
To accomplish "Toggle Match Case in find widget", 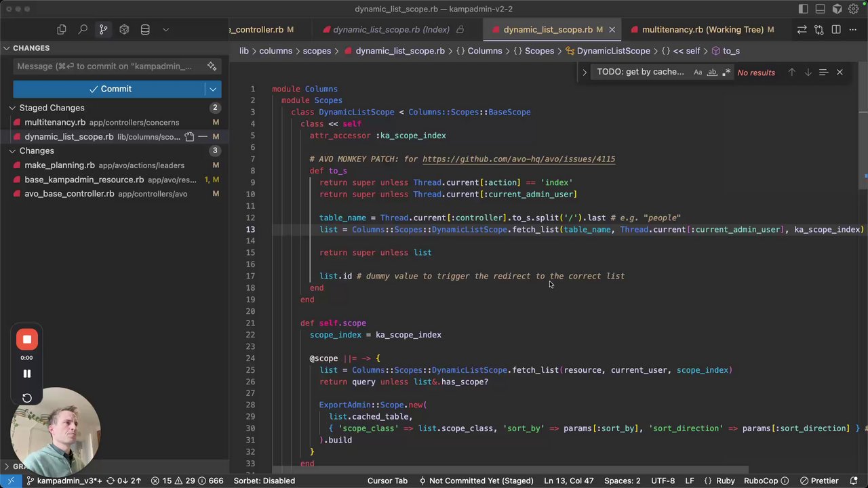I will [698, 72].
